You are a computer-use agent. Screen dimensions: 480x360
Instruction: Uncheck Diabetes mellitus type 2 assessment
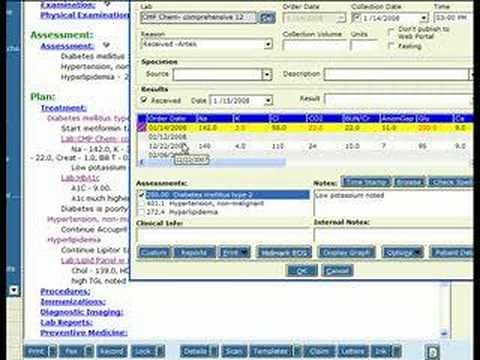tap(141, 194)
